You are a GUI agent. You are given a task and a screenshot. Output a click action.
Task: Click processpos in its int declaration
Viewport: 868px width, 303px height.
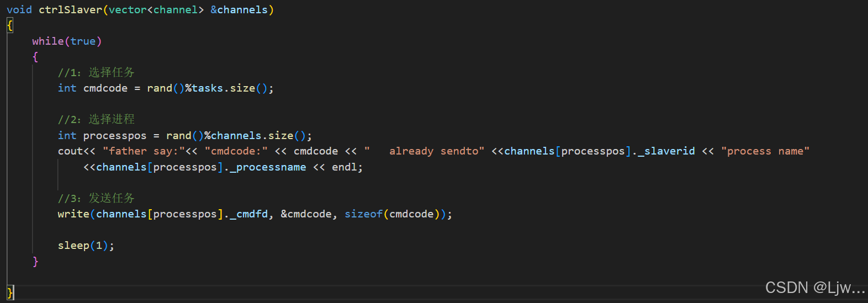[x=115, y=136]
